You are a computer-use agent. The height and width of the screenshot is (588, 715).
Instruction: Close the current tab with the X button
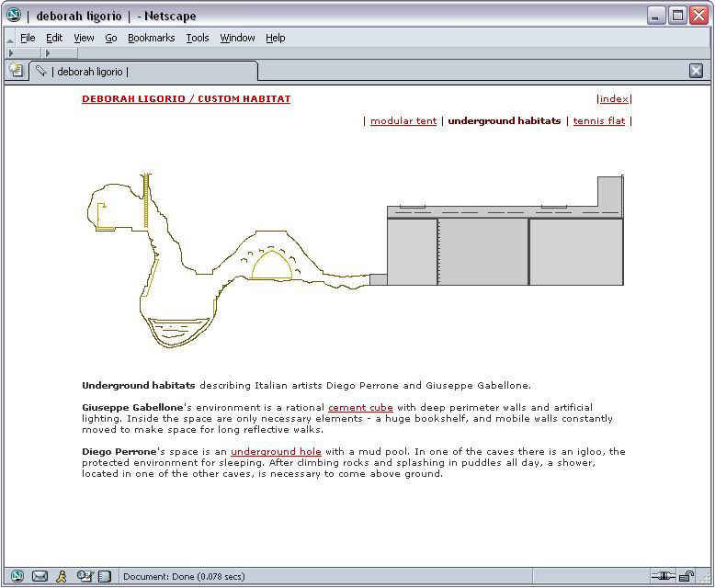[696, 71]
